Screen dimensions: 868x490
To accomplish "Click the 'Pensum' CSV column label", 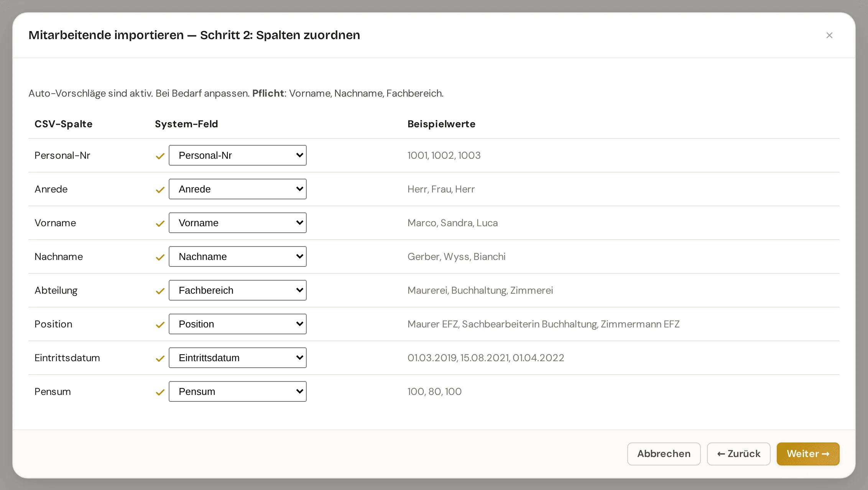I will point(53,391).
